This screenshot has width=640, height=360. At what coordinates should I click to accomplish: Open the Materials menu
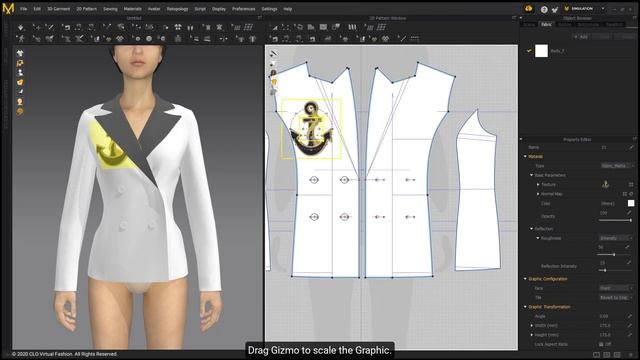tap(133, 9)
